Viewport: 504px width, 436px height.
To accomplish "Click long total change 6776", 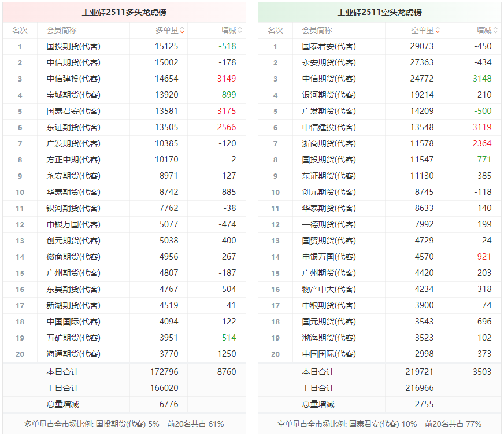I will coord(169,404).
